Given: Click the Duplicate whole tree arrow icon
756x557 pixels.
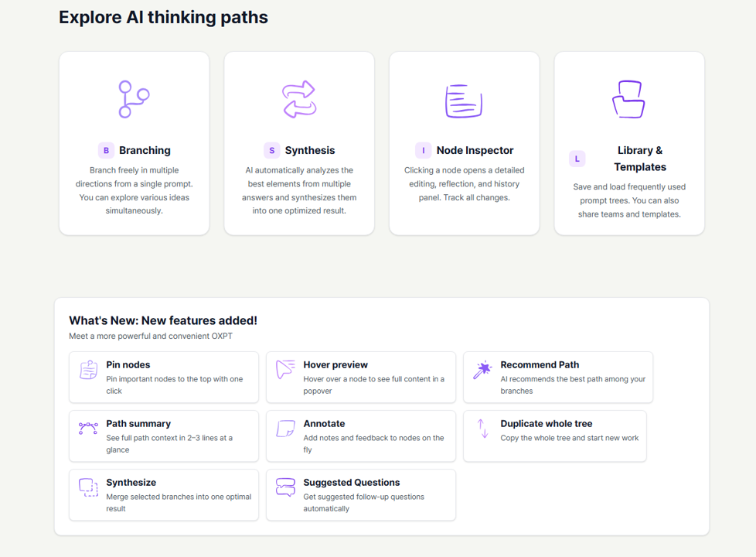Looking at the screenshot, I should [x=482, y=429].
